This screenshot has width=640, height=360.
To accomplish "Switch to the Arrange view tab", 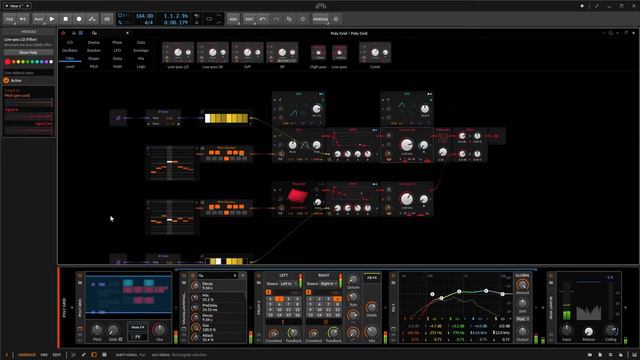I will (x=27, y=355).
